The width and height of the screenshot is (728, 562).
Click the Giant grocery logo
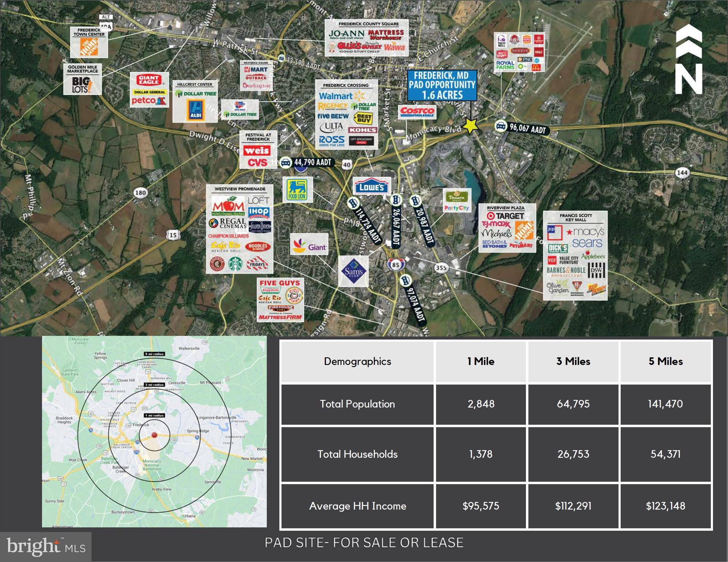point(309,245)
